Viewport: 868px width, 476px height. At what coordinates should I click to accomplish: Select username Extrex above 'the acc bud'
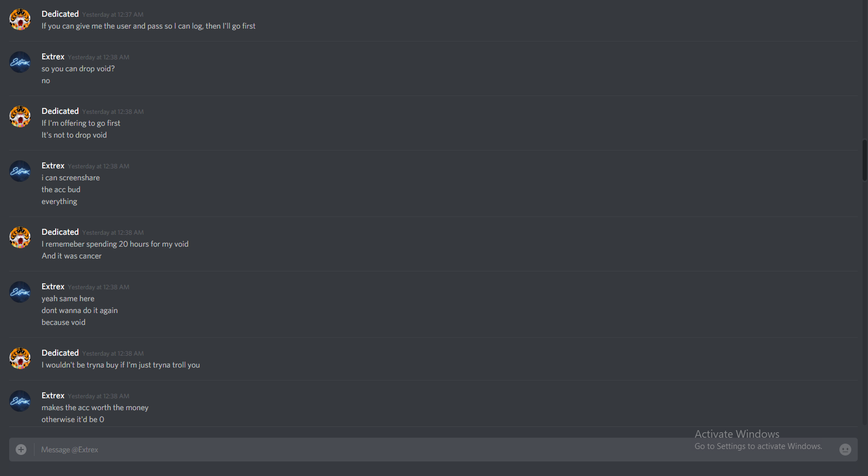tap(53, 166)
